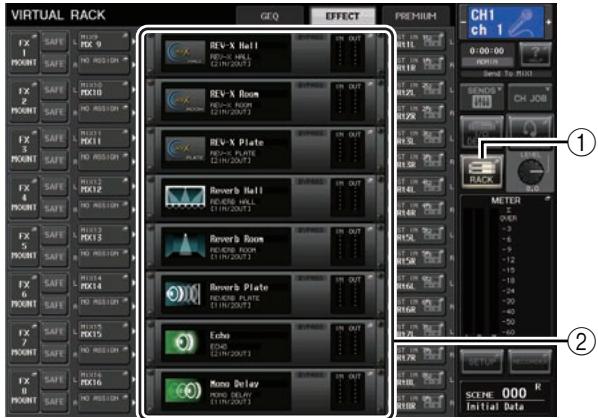Toggle BYPASS on the Echo rack

(310, 328)
